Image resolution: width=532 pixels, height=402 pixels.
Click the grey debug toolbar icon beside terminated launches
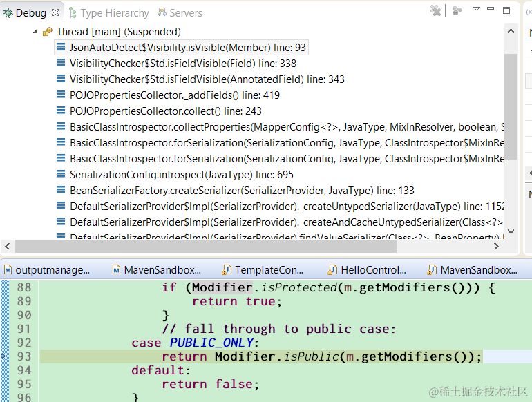coord(457,10)
